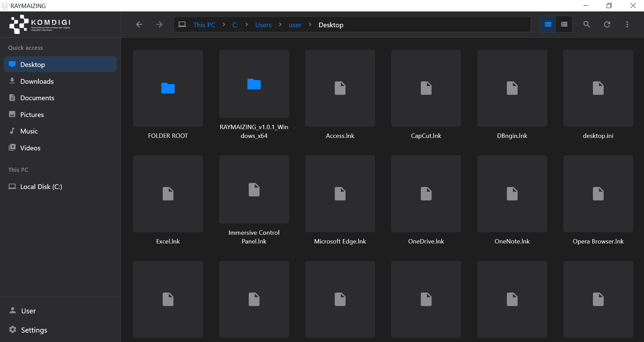Switch to list view layout
The height and width of the screenshot is (342, 644).
564,25
